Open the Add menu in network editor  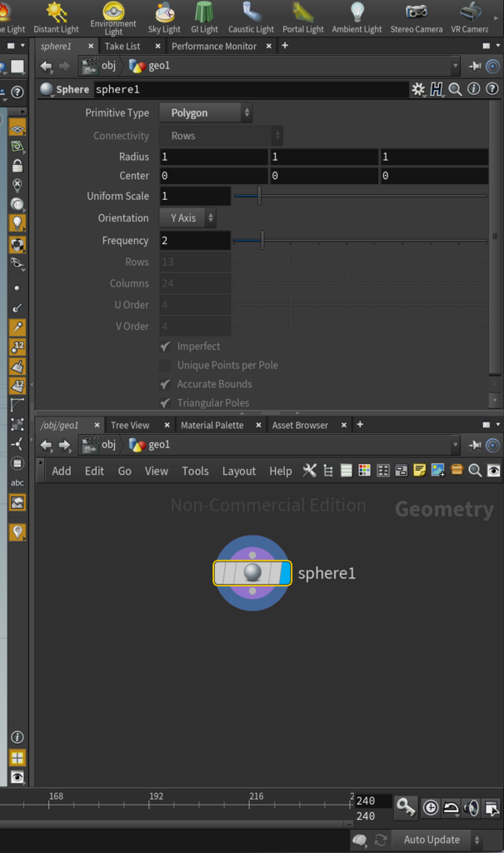coord(62,471)
